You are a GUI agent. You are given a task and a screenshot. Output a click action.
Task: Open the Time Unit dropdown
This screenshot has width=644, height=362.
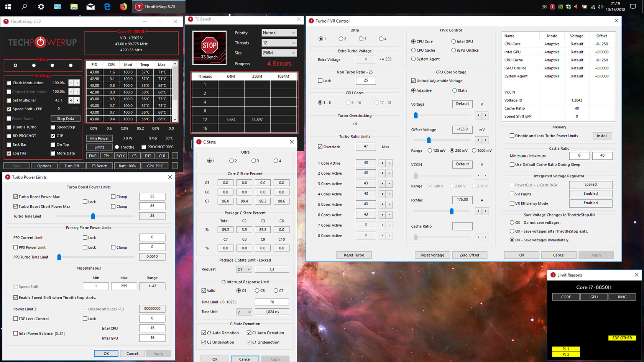pyautogui.click(x=244, y=312)
